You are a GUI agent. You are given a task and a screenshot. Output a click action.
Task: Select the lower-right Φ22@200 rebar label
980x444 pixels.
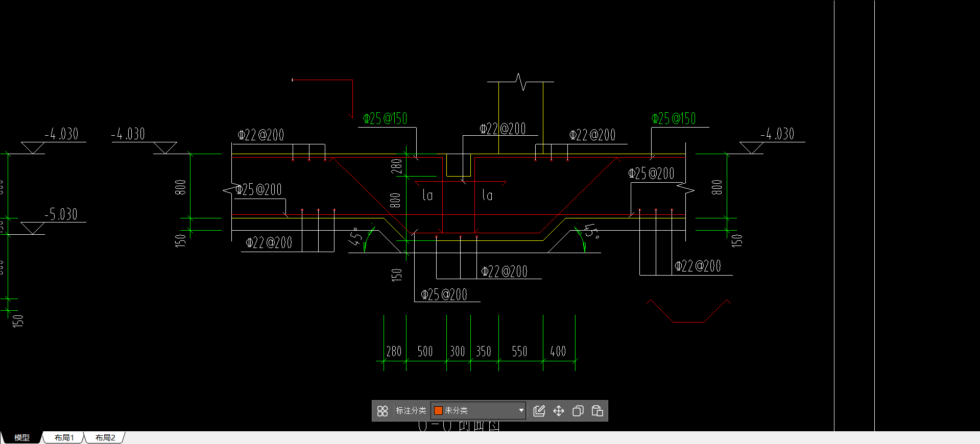coord(698,266)
